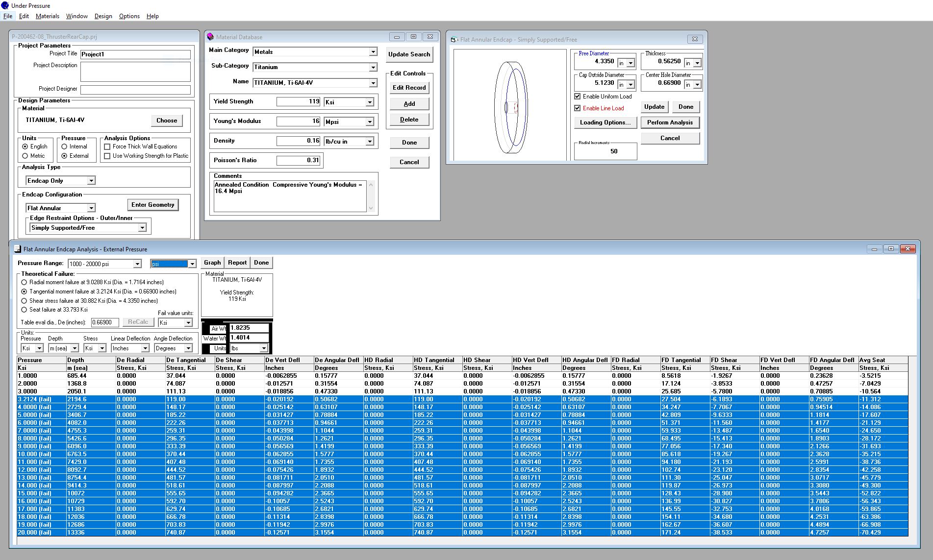Click Loading Options button

pyautogui.click(x=605, y=122)
